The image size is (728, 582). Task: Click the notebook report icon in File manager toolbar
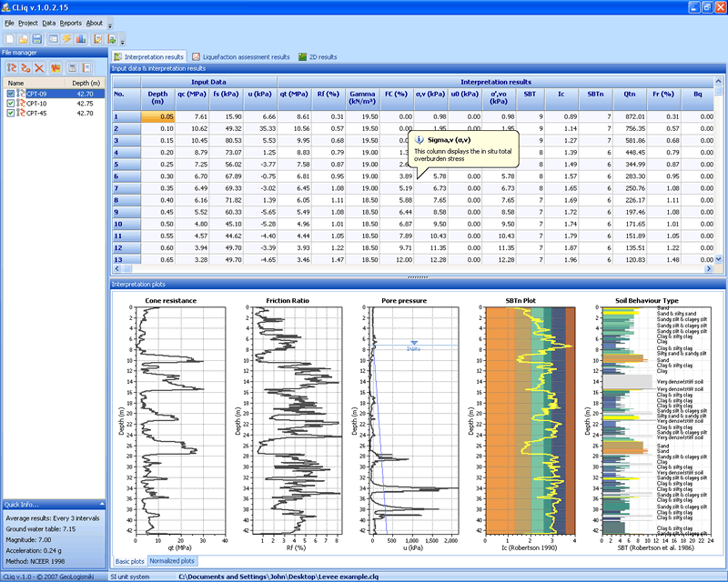pyautogui.click(x=86, y=68)
